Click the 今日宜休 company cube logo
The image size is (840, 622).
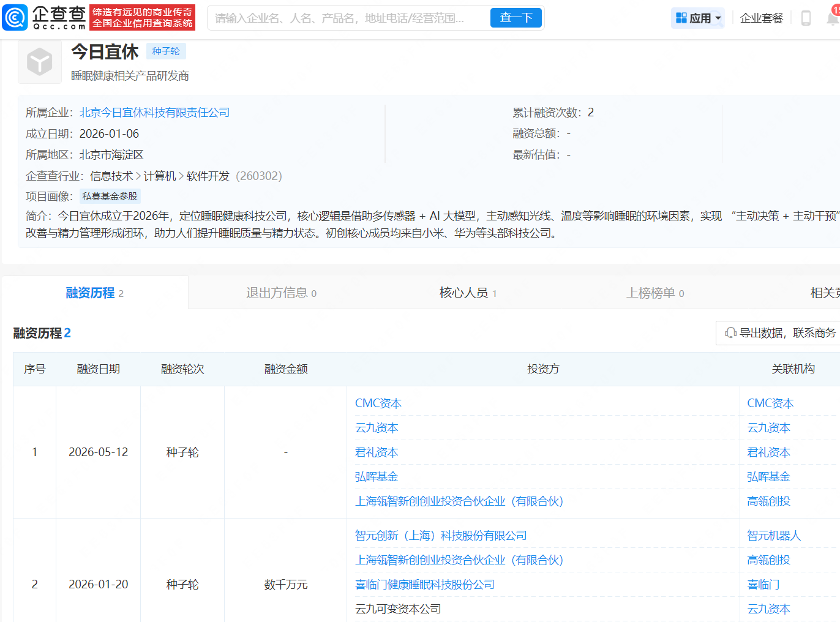click(40, 62)
